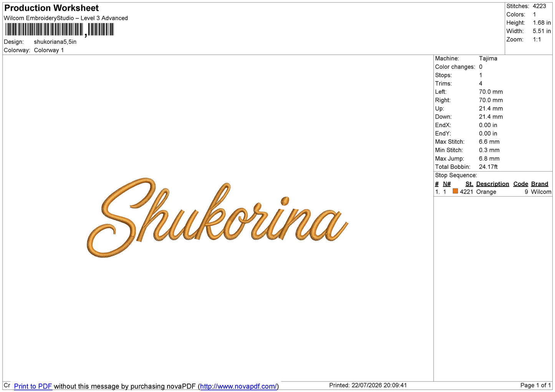Click the 'Print to PDF' link
Screen dimensions: 555x392
(x=33, y=386)
